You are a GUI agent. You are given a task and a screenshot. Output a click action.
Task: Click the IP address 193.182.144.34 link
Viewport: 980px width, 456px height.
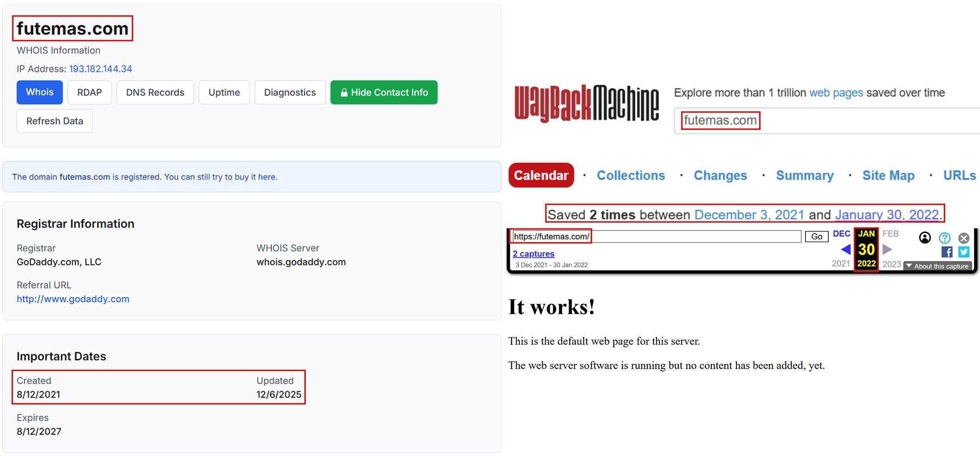pyautogui.click(x=100, y=69)
